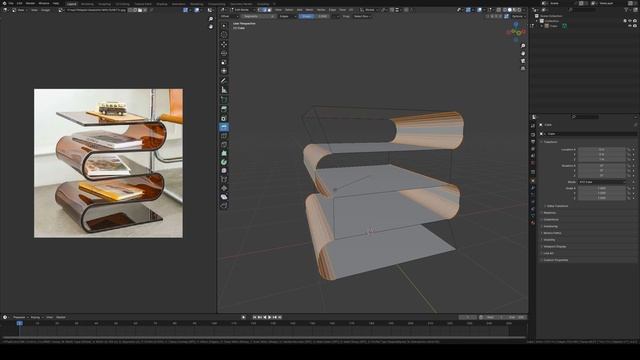Viewport: 640px width, 360px height.
Task: Click the zoom icon in the image editor
Action: coord(211,19)
